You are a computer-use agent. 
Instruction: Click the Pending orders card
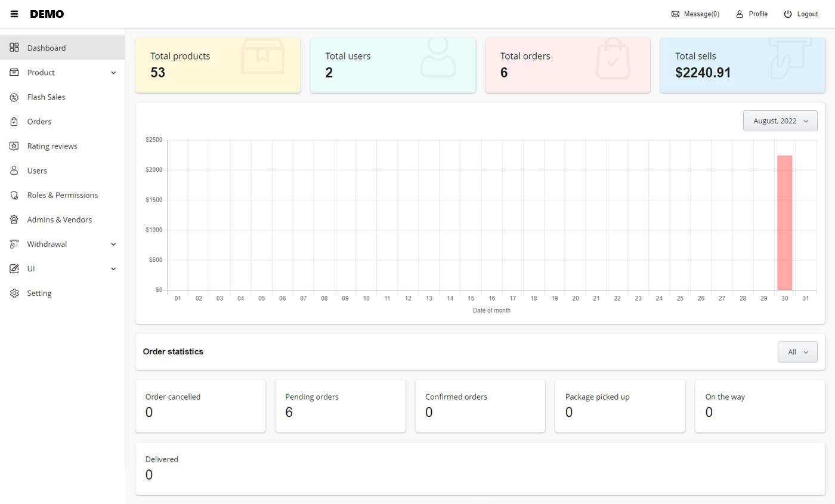340,406
